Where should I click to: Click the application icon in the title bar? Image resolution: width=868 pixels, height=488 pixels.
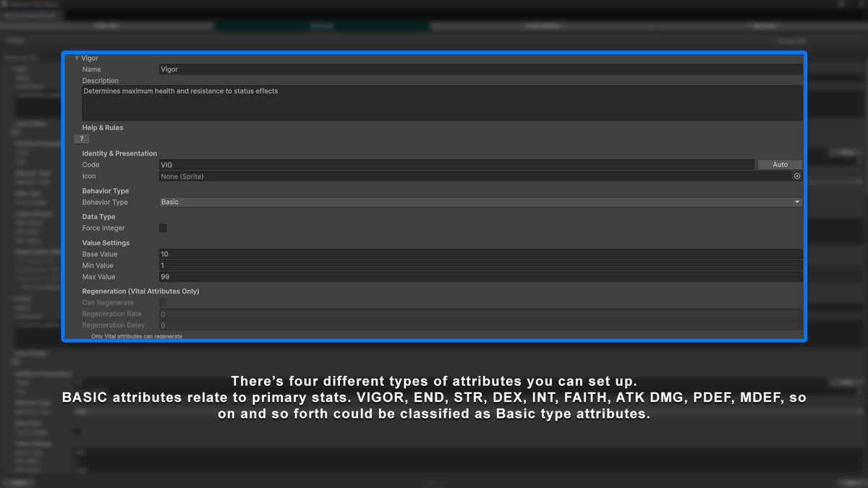[6, 4]
